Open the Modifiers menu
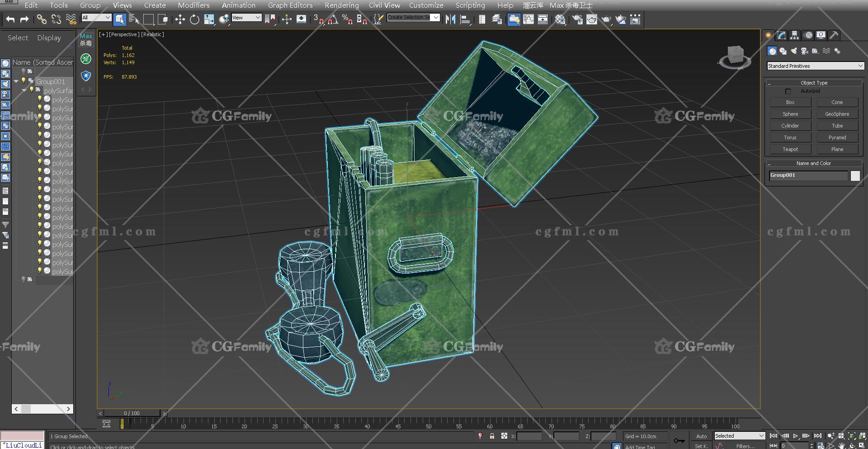868x449 pixels. pyautogui.click(x=193, y=5)
